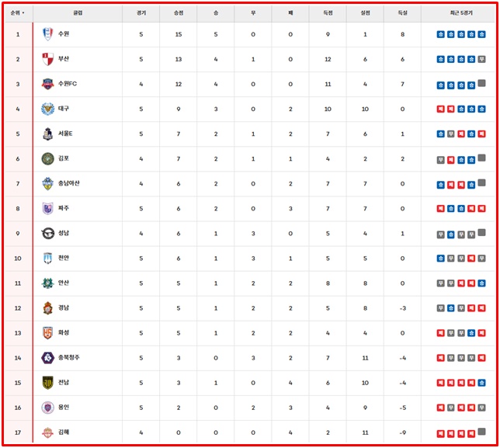Click the 승점 column header
Screen dimensions: 500x448
[179, 13]
